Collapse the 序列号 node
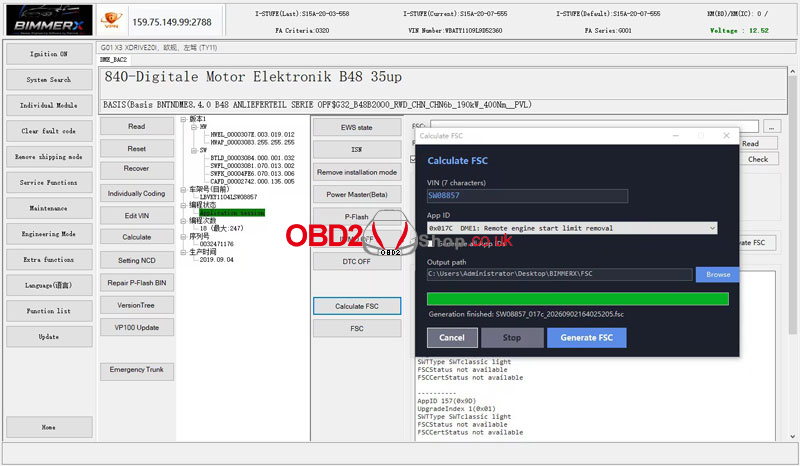 coord(183,236)
